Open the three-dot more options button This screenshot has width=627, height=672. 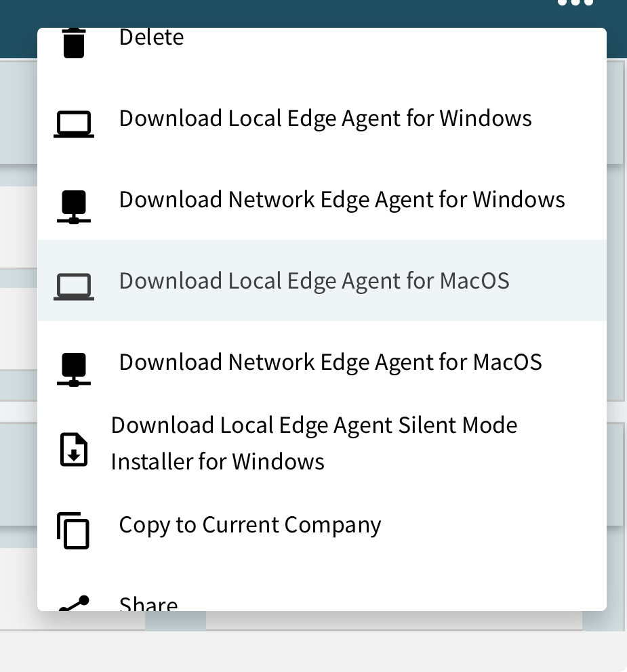575,3
